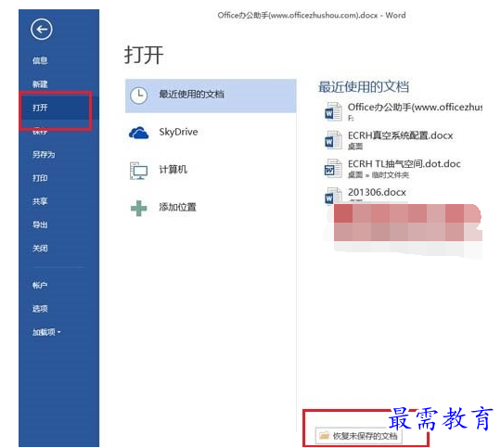501x448 pixels.
Task: Click the green plus 添加位置 icon
Action: pyautogui.click(x=138, y=208)
